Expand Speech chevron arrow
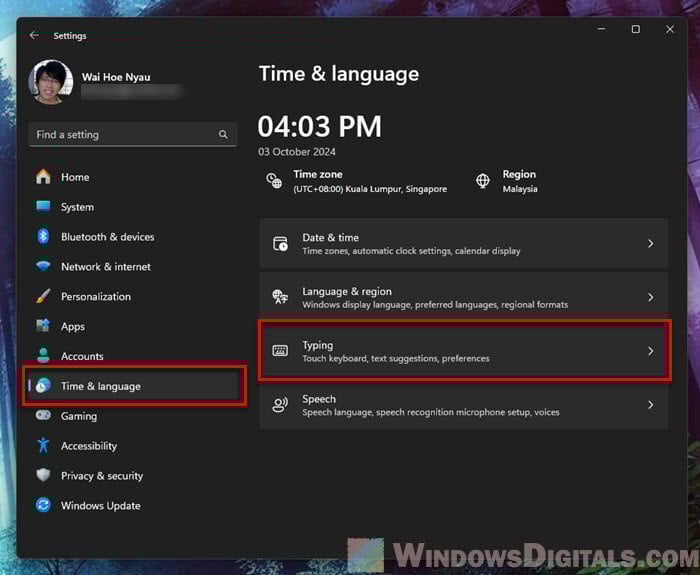 coord(650,405)
